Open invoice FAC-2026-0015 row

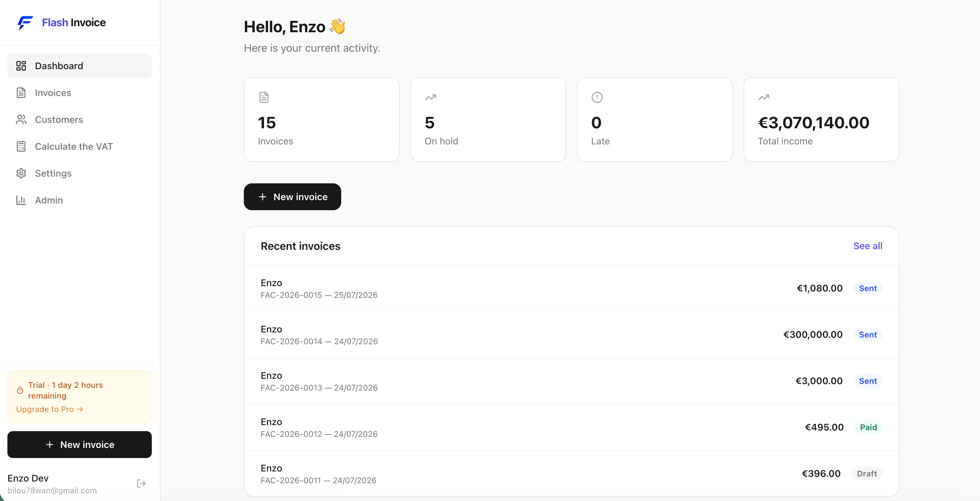coord(571,288)
